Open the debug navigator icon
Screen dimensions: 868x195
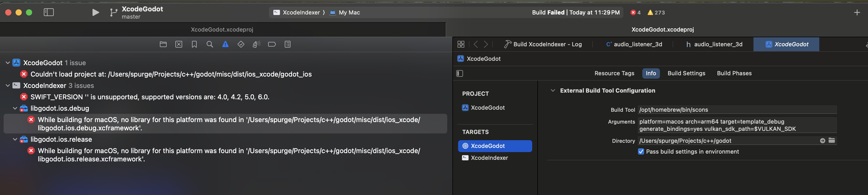point(257,44)
